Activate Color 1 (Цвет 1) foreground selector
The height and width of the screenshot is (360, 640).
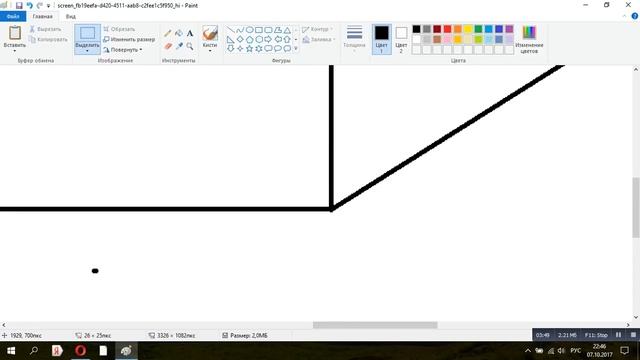click(382, 39)
